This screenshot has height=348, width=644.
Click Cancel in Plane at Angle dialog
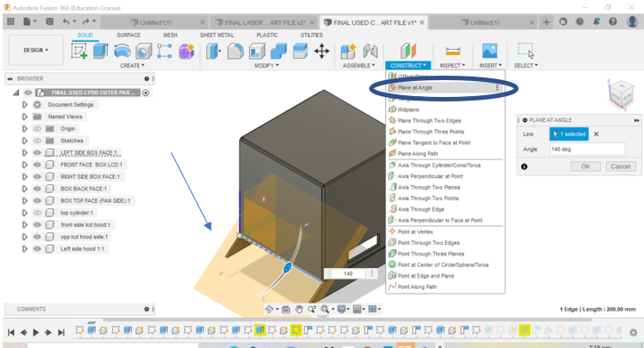point(620,166)
